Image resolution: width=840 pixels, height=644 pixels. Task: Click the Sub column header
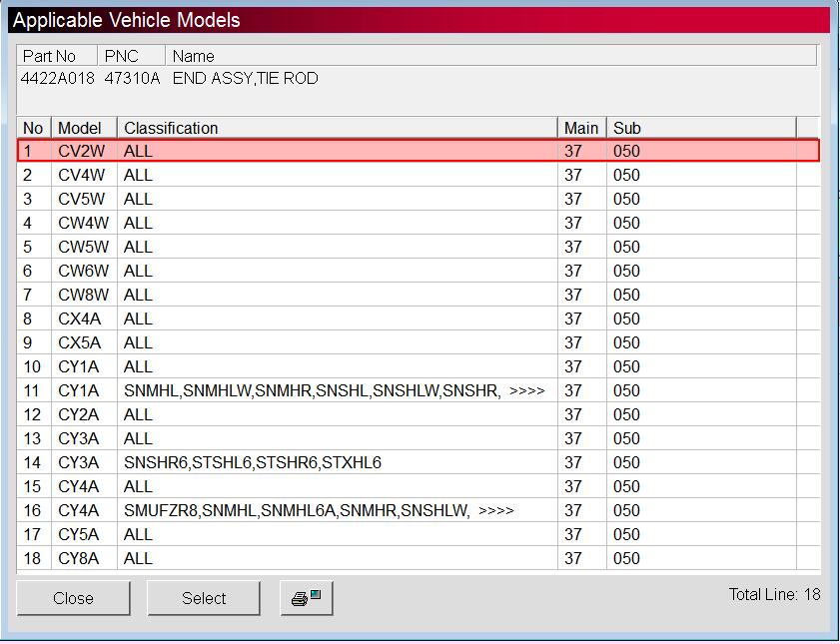point(627,127)
